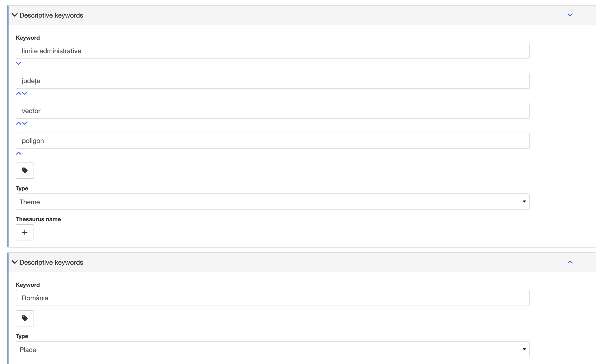
Task: Move first Descriptive keywords block down
Action: [x=570, y=15]
